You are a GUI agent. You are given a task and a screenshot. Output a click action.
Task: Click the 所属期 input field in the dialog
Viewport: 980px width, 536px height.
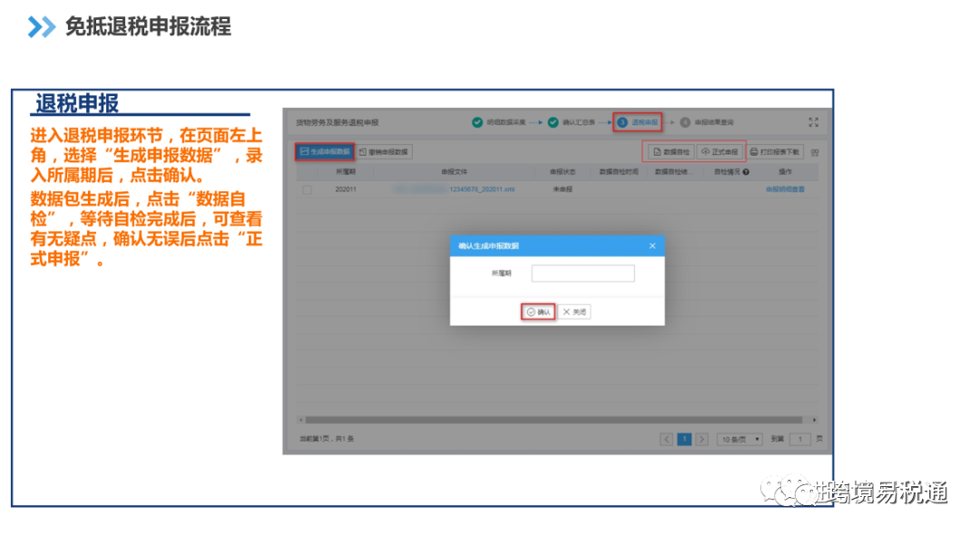pos(583,272)
